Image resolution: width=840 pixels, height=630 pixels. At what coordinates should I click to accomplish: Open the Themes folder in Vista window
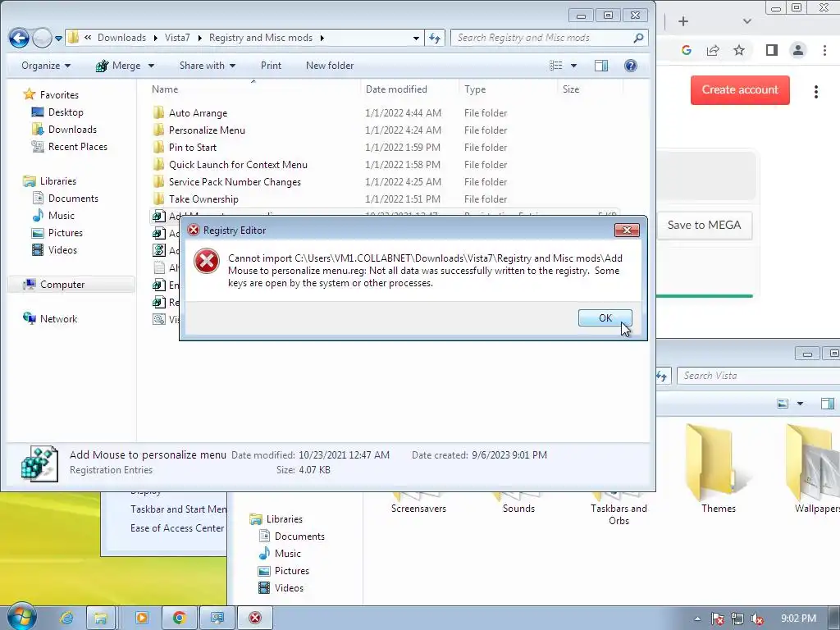[719, 469]
